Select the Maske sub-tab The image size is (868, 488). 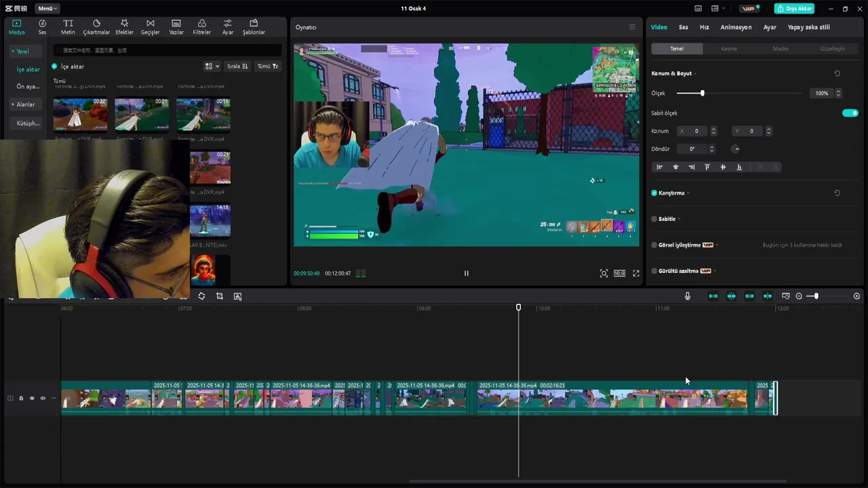pos(781,49)
